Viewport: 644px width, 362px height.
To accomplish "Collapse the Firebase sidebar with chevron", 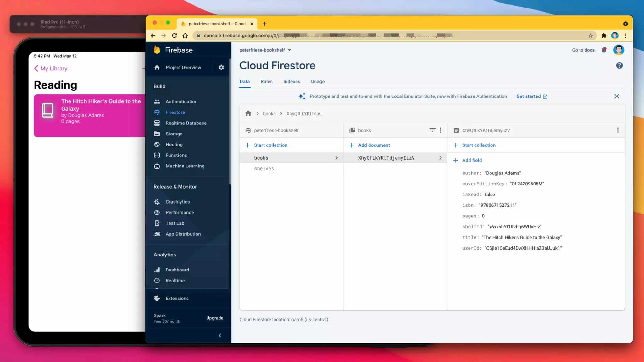I will (x=220, y=335).
